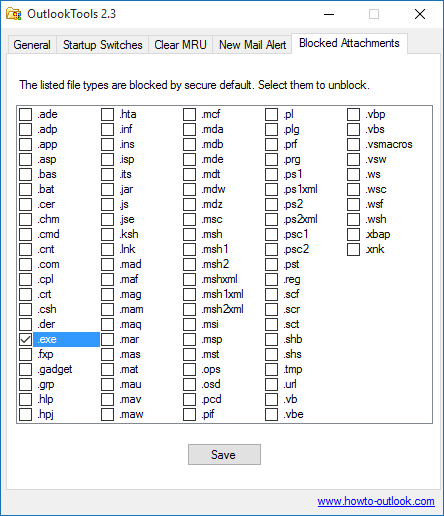Select the .chm checkbox
Viewport: 444px width, 516px height.
click(25, 219)
